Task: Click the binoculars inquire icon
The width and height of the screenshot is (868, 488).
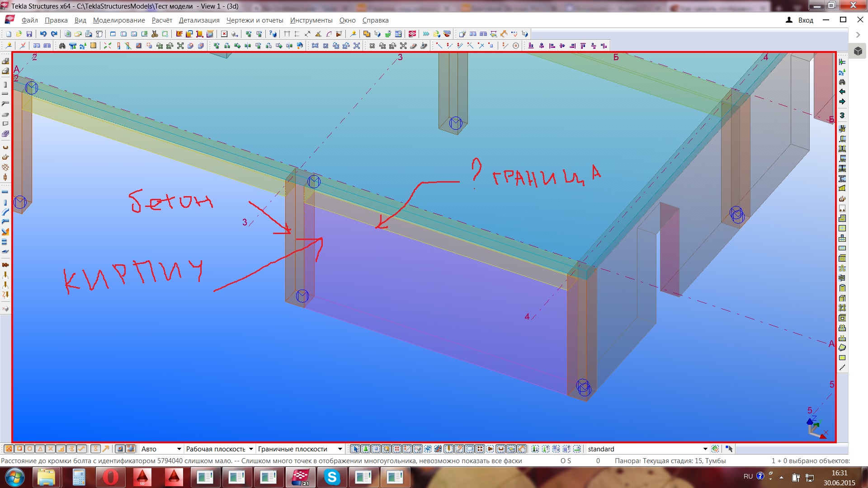Action: (x=62, y=46)
